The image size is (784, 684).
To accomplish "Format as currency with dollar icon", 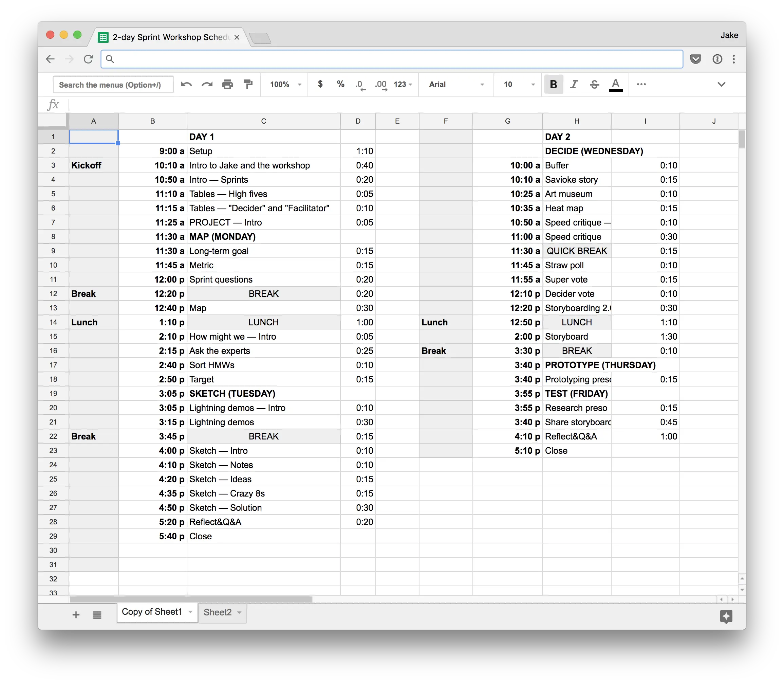I will point(320,84).
